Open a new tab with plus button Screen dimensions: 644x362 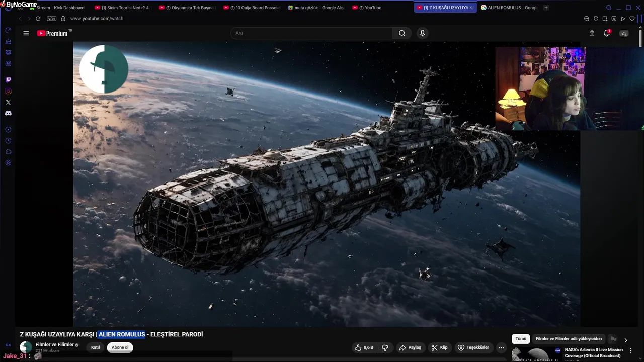point(546,8)
